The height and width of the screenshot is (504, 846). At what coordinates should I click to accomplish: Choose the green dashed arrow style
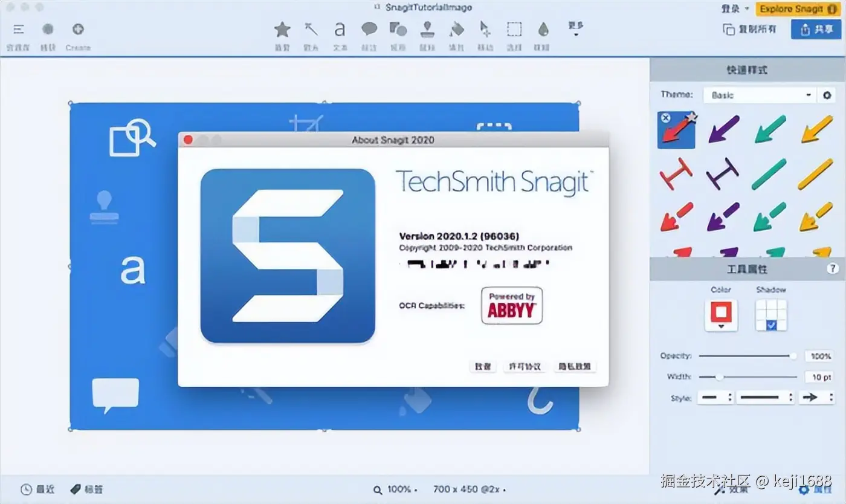770,218
